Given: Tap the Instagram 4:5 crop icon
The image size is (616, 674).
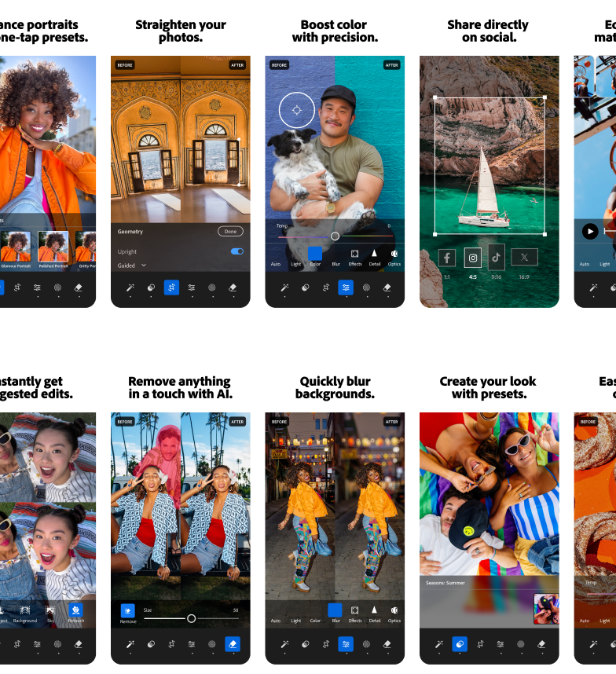Looking at the screenshot, I should click(473, 257).
